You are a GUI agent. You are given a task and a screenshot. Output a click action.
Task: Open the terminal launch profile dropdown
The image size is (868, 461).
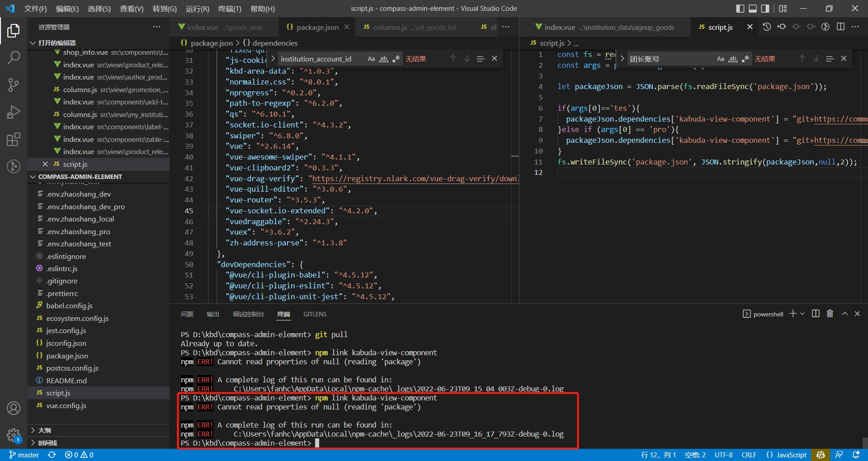point(803,314)
